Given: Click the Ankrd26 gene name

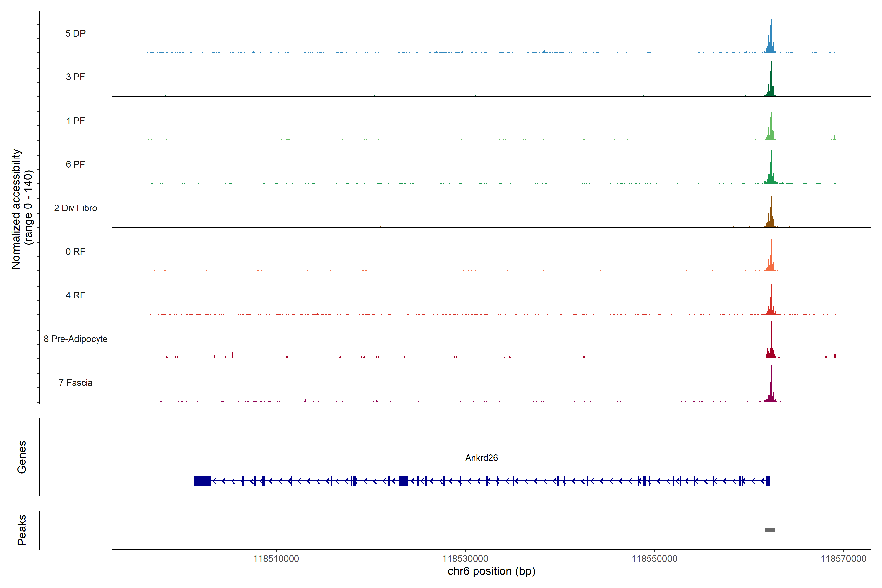Looking at the screenshot, I should (481, 458).
